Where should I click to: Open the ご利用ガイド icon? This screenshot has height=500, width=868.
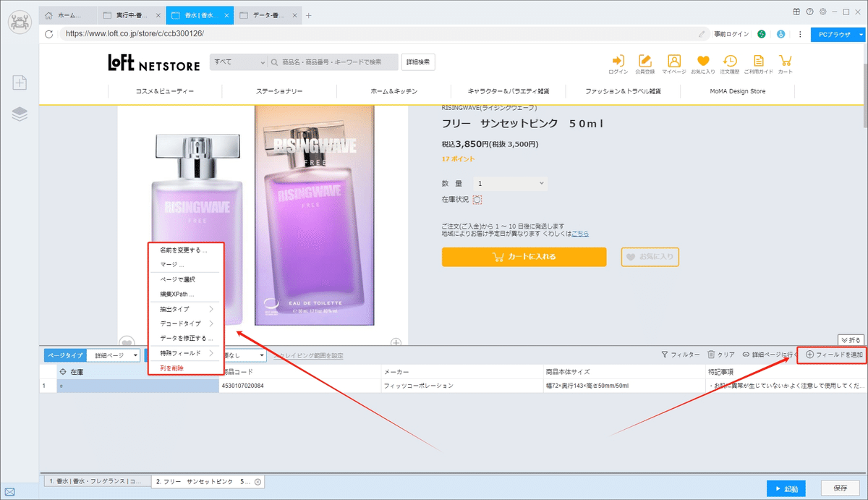click(x=758, y=64)
